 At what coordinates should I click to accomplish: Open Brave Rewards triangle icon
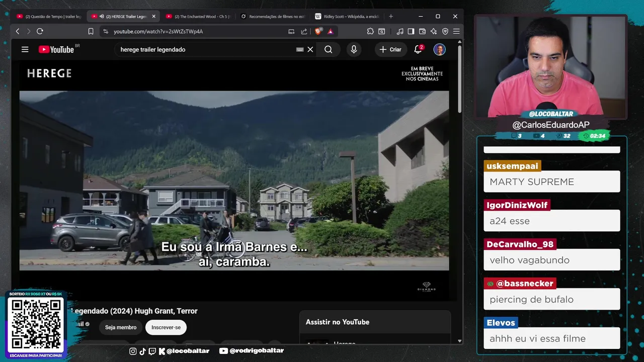point(330,31)
